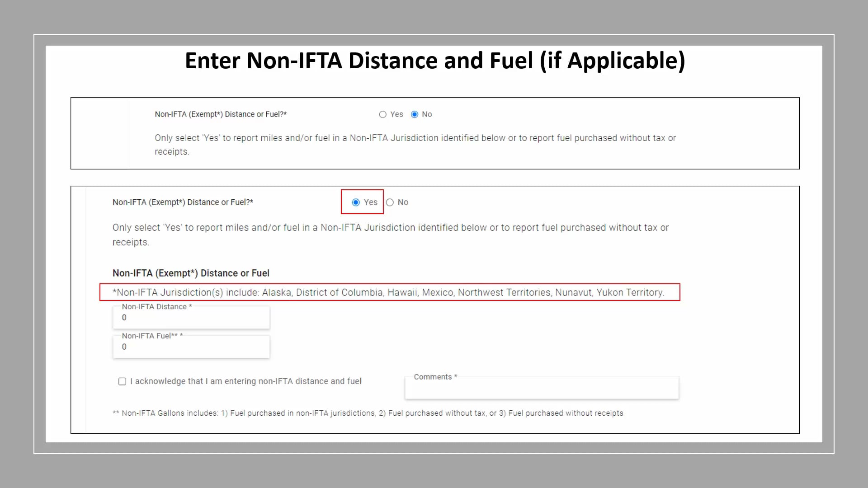The image size is (868, 488).
Task: Select 'No' in the bottom Non-IFTA section
Action: (x=390, y=202)
